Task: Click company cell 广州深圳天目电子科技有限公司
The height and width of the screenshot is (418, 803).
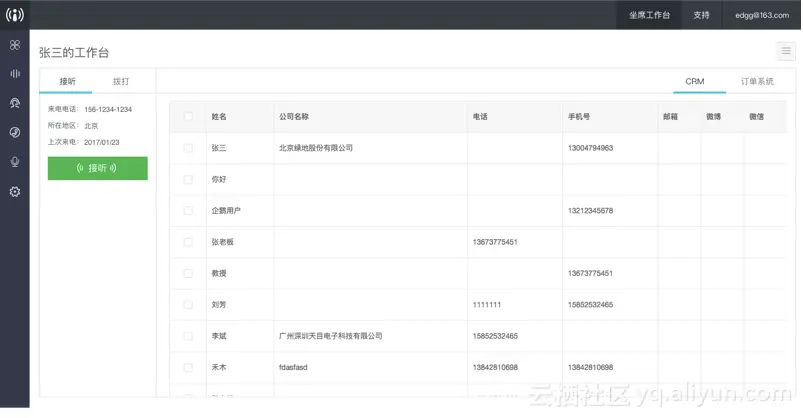Action: click(330, 336)
